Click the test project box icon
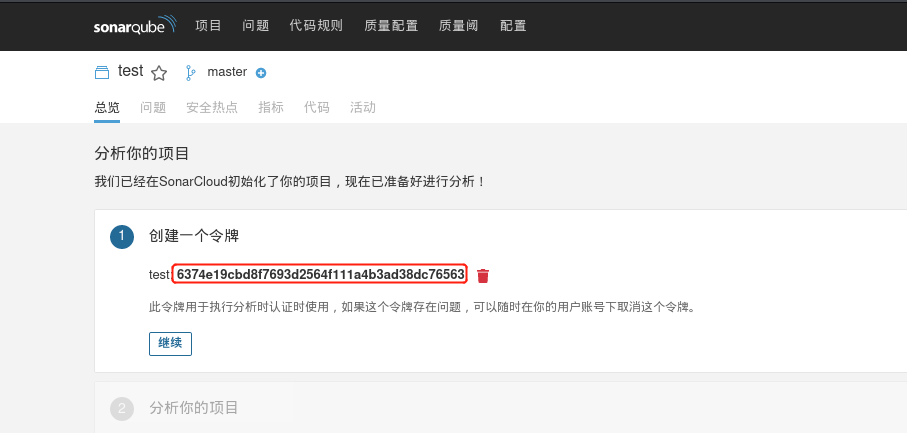Screen dimensions: 907x433 click(x=102, y=72)
